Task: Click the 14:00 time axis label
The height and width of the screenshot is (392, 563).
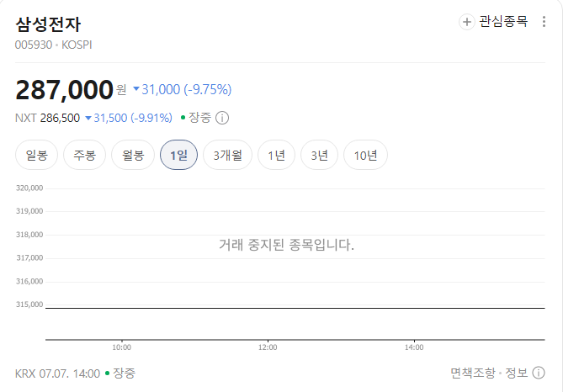Action: pos(414,347)
